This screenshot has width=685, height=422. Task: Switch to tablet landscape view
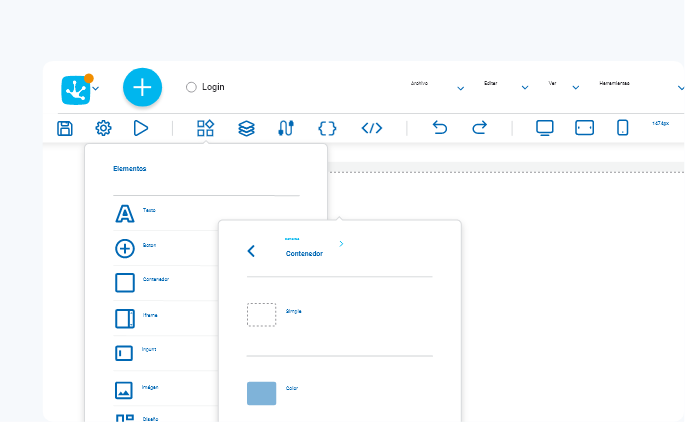click(585, 128)
